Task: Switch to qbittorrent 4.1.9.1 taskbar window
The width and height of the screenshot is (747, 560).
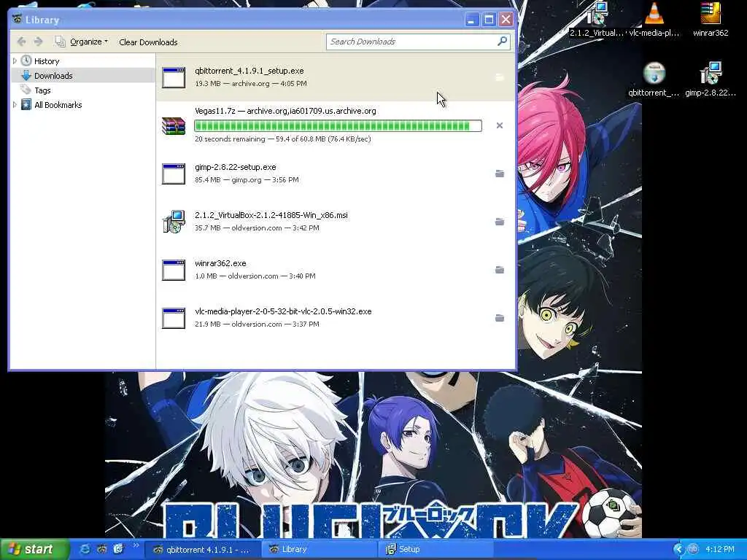Action: (x=203, y=550)
